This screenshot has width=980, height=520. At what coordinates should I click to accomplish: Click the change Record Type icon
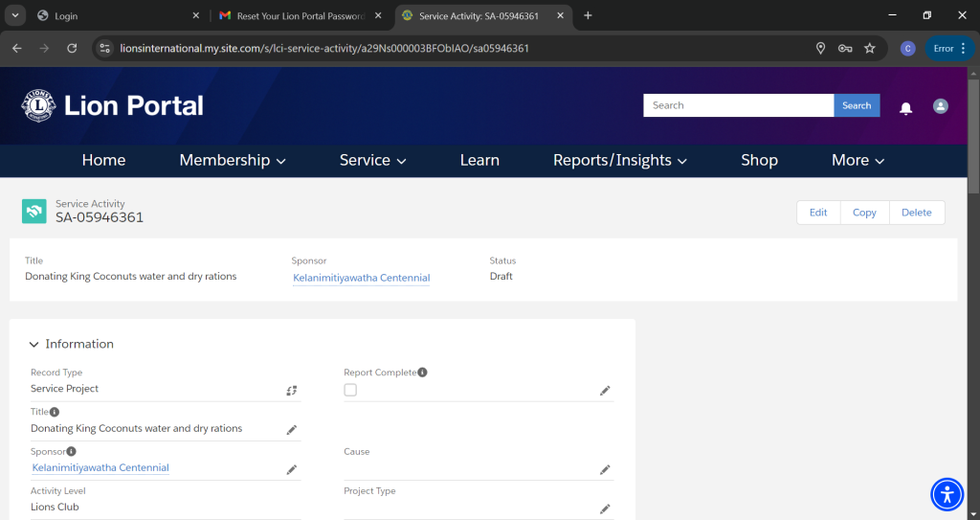291,391
